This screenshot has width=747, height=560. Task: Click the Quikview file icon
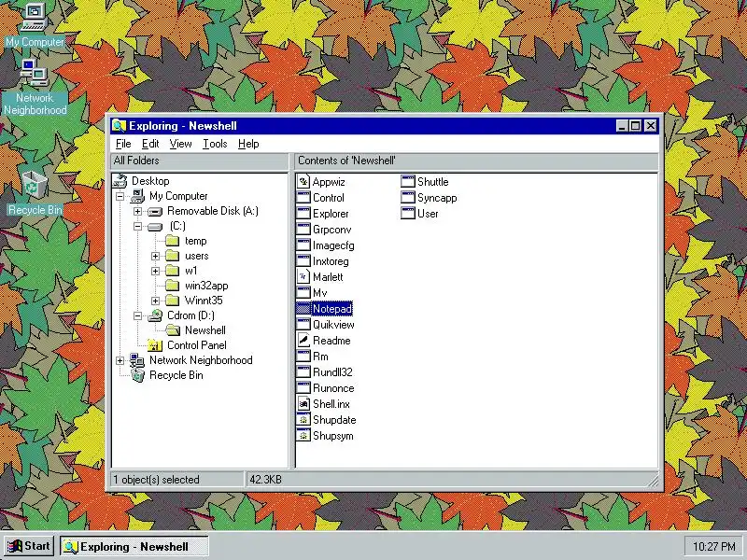303,324
